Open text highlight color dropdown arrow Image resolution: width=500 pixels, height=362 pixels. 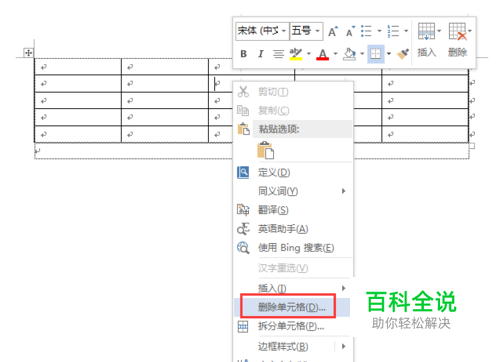tap(309, 53)
